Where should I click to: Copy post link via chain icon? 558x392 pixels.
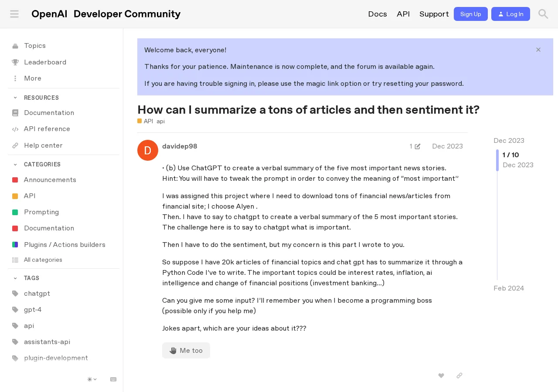(459, 375)
